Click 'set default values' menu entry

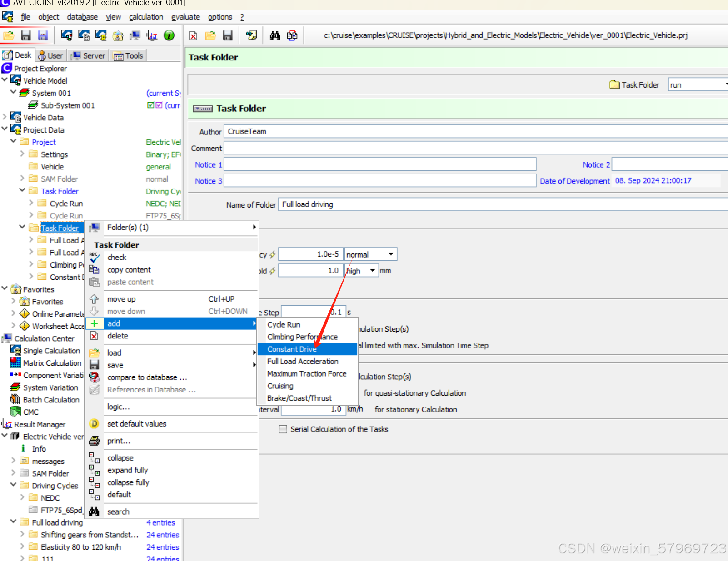point(172,423)
